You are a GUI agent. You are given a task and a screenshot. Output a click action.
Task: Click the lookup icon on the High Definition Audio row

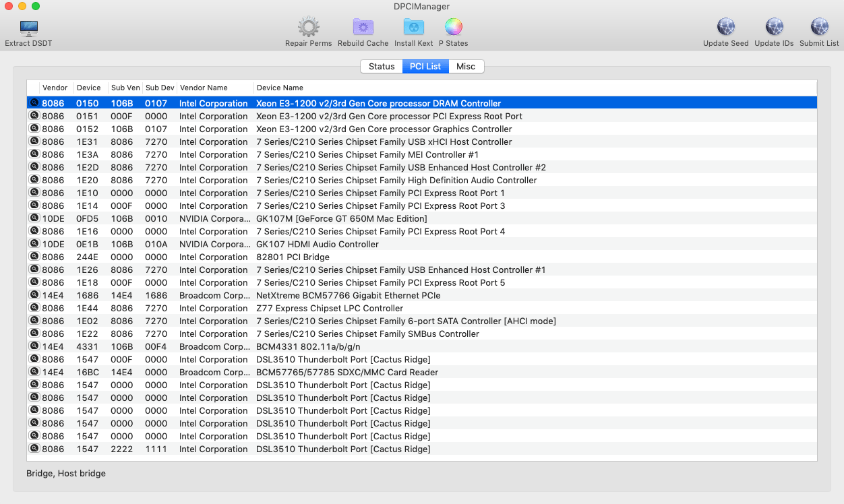click(x=34, y=180)
